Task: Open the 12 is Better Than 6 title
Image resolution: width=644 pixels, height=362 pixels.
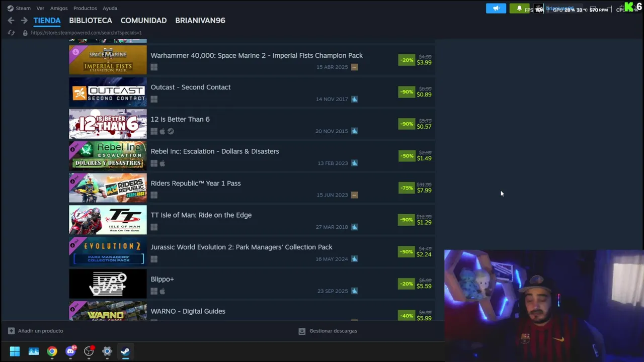Action: (x=180, y=119)
